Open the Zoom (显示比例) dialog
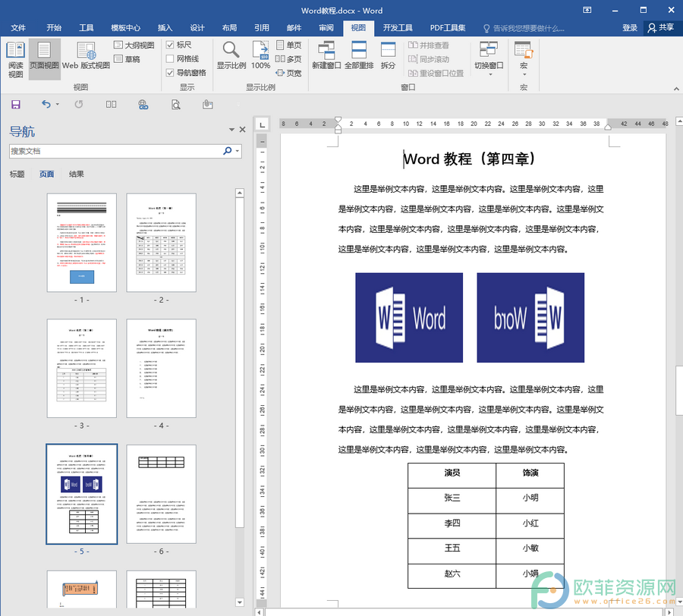 coord(231,55)
